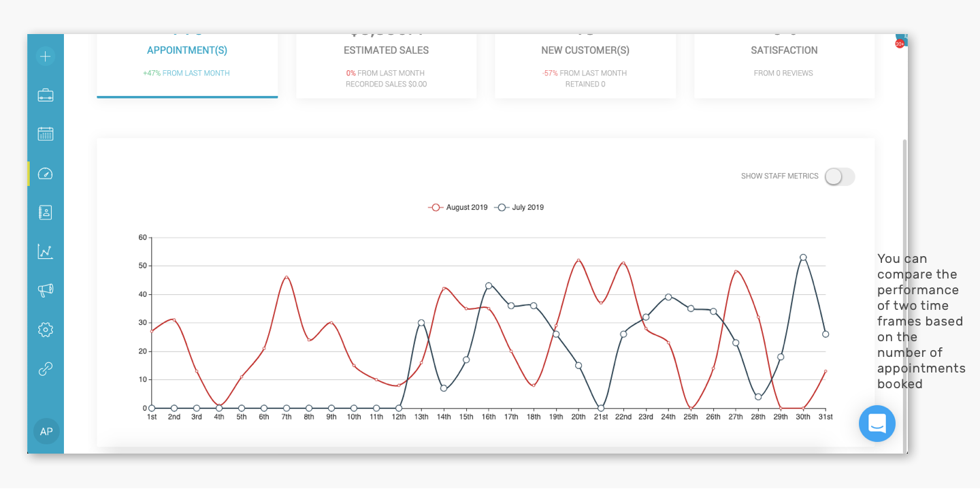Click the 'RECORDED SALES $0.00' text
This screenshot has width=980, height=489.
(386, 84)
